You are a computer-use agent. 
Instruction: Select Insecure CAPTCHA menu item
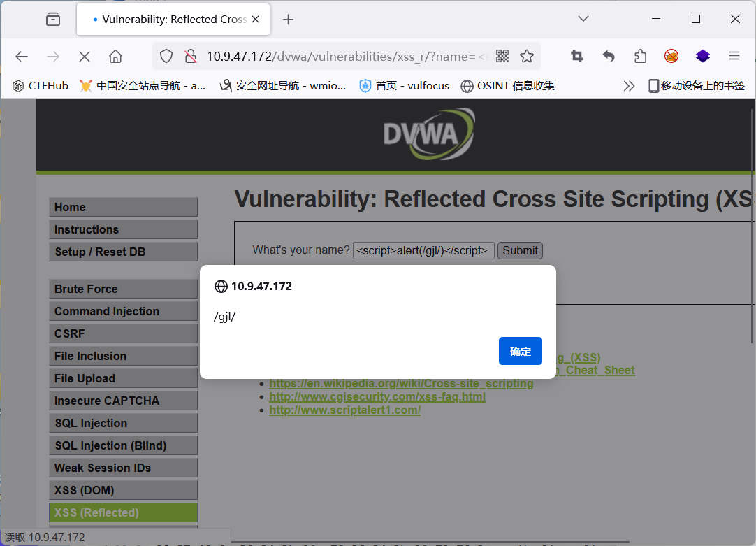click(x=124, y=401)
